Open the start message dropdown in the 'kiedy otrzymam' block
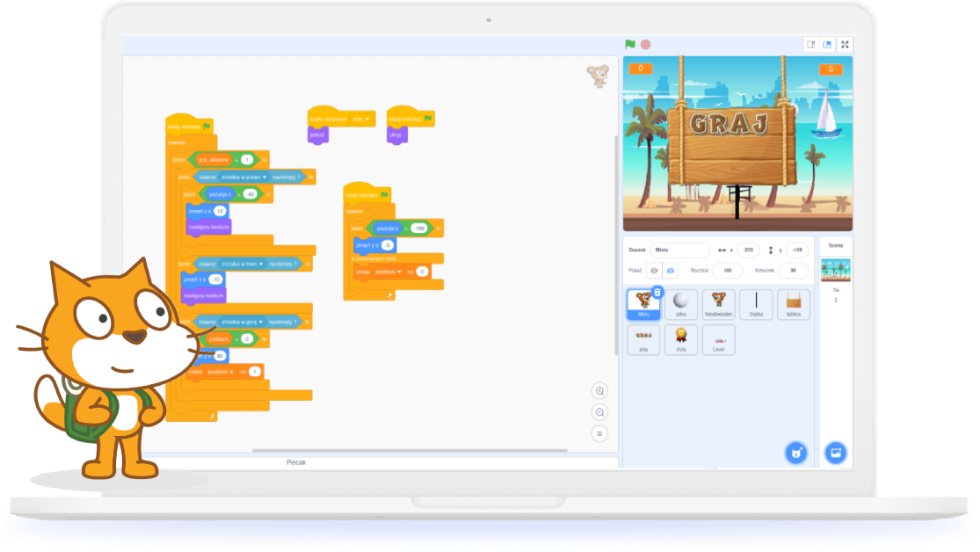Image resolution: width=980 pixels, height=552 pixels. [359, 120]
